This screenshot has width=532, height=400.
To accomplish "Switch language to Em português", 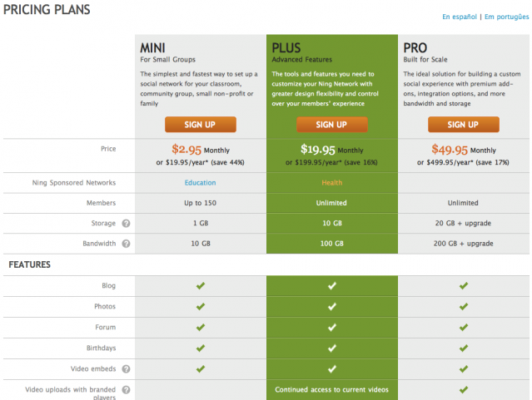I will click(506, 17).
